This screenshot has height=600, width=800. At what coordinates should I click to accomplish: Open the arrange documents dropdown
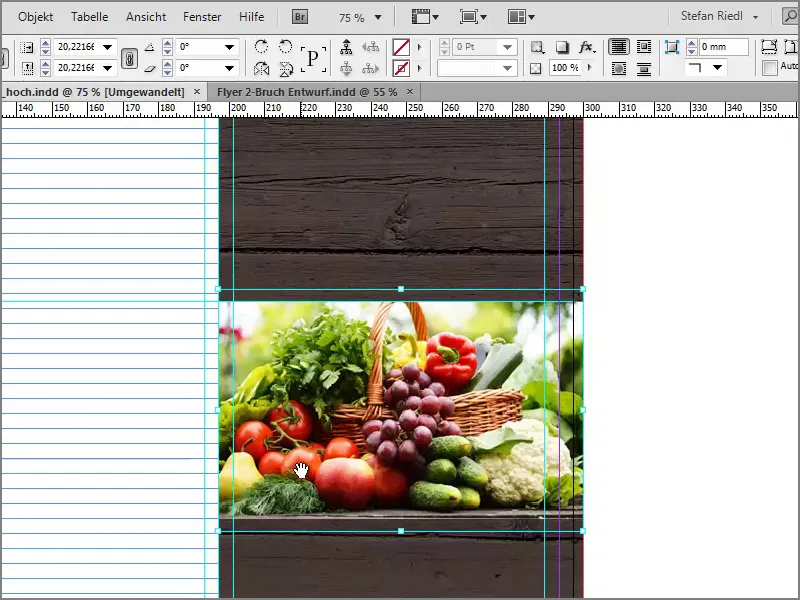coord(521,17)
